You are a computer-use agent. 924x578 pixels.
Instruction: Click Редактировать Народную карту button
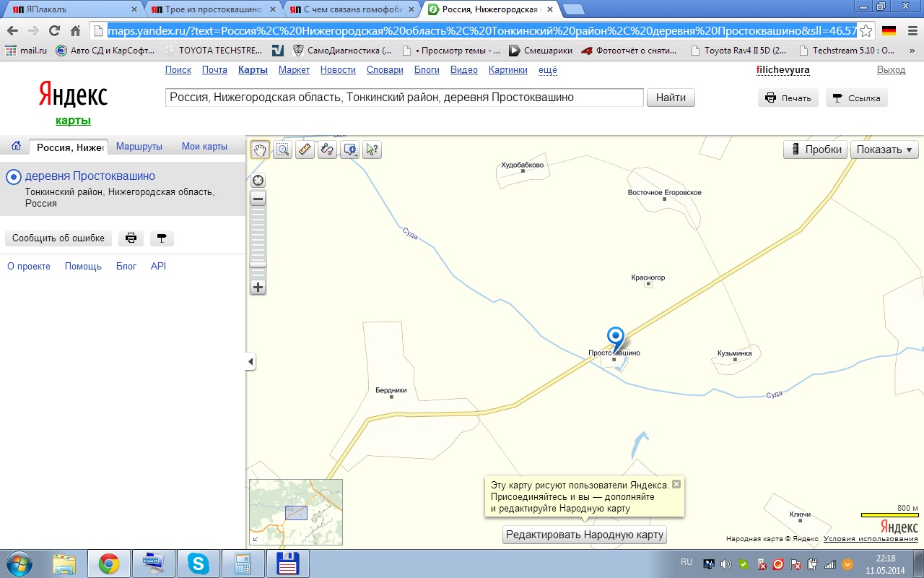coord(585,535)
